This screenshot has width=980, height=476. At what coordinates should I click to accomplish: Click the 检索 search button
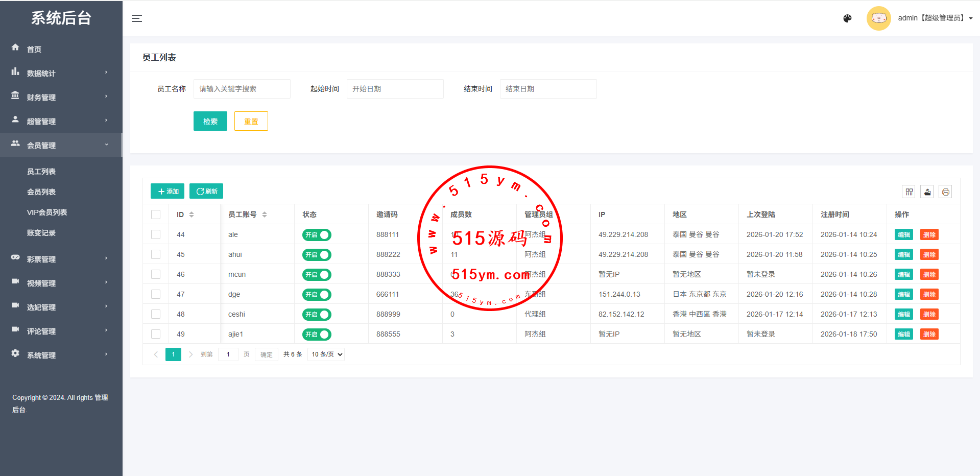pos(210,121)
